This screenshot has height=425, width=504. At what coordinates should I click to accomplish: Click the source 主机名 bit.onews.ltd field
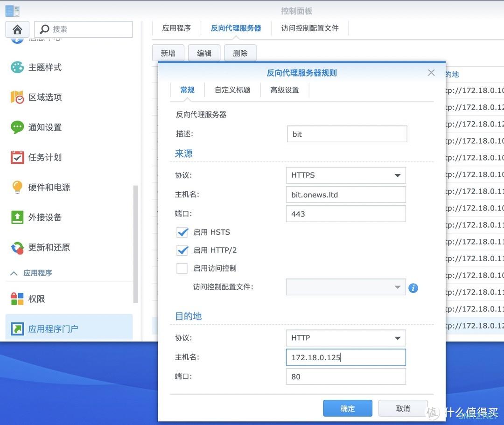tap(346, 195)
